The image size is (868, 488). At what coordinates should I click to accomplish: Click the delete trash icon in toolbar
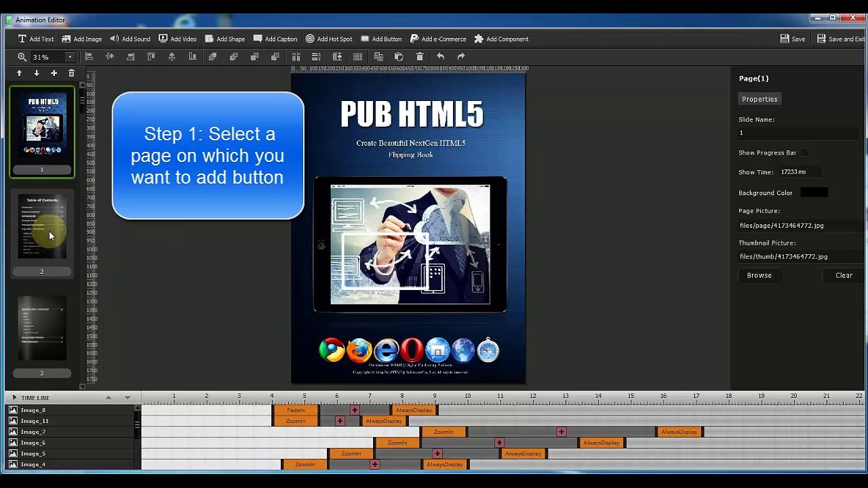point(420,57)
